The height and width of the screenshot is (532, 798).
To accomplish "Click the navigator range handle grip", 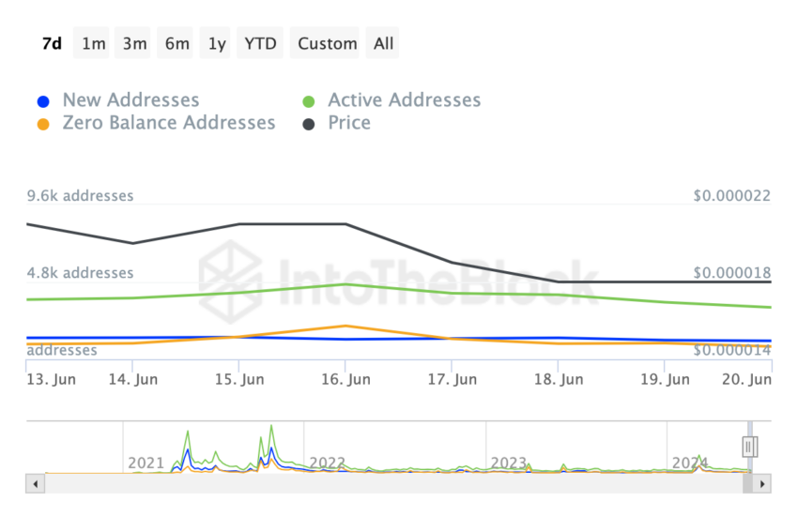I will point(750,447).
